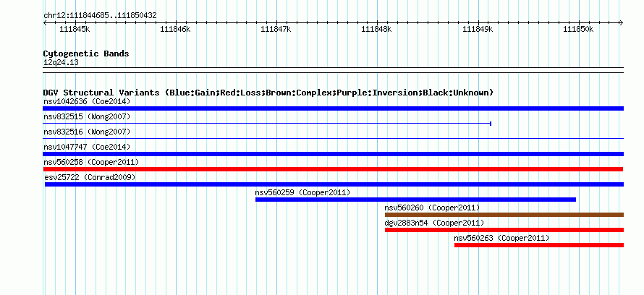
Task: Click the nsv1047747 (Coe2014) label
Action: 87,147
